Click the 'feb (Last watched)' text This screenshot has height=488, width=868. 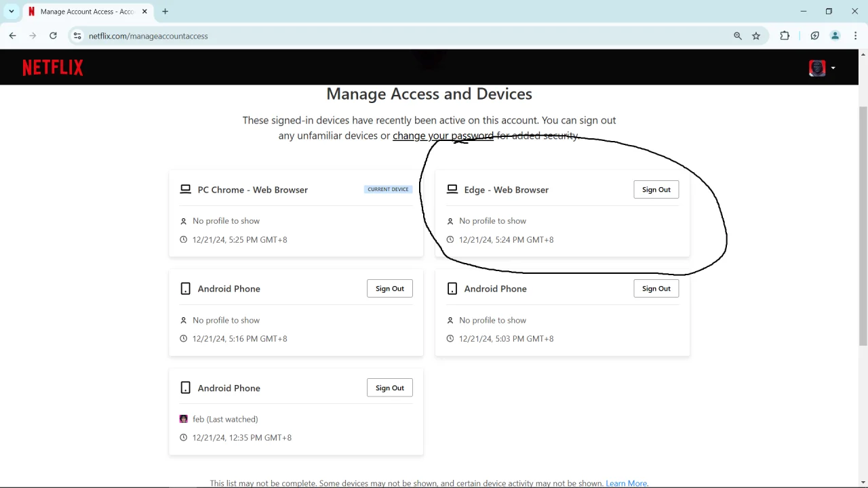(x=225, y=420)
